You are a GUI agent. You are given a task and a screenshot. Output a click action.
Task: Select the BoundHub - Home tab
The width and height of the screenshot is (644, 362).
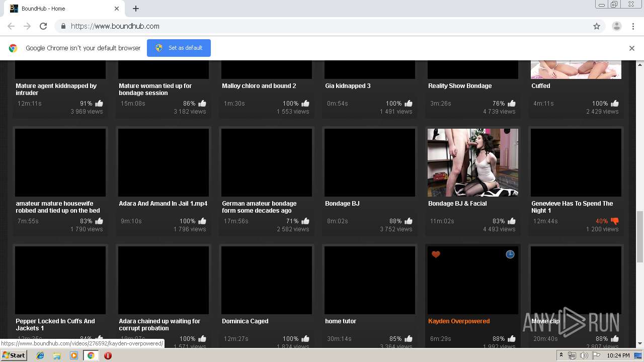tap(64, 9)
